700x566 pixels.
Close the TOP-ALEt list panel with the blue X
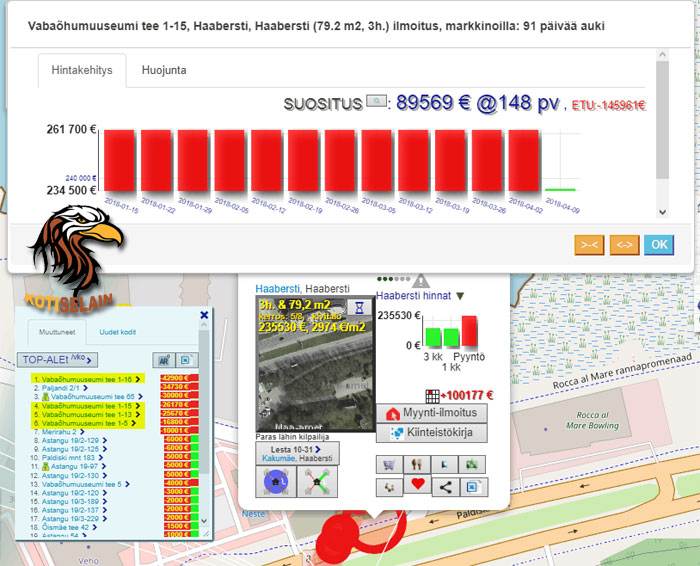click(x=204, y=315)
